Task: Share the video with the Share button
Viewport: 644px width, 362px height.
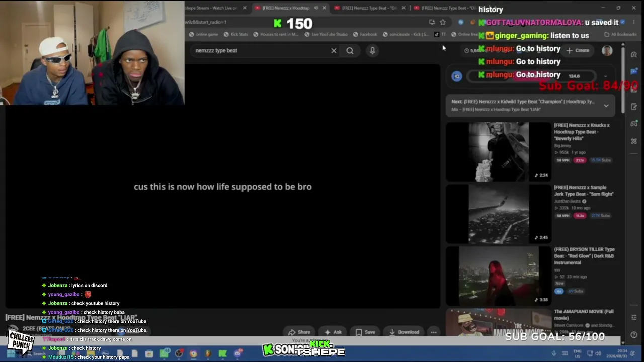Action: (x=299, y=332)
